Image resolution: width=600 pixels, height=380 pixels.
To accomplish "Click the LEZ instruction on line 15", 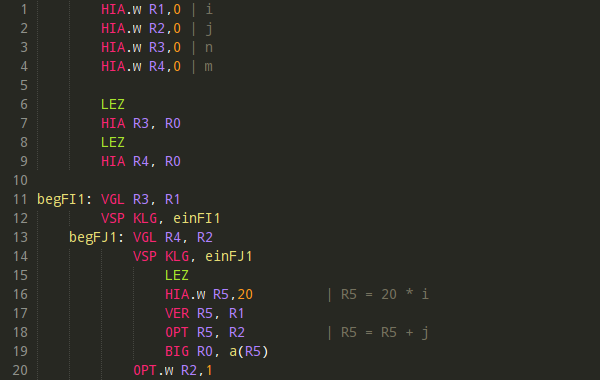I will pyautogui.click(x=177, y=275).
